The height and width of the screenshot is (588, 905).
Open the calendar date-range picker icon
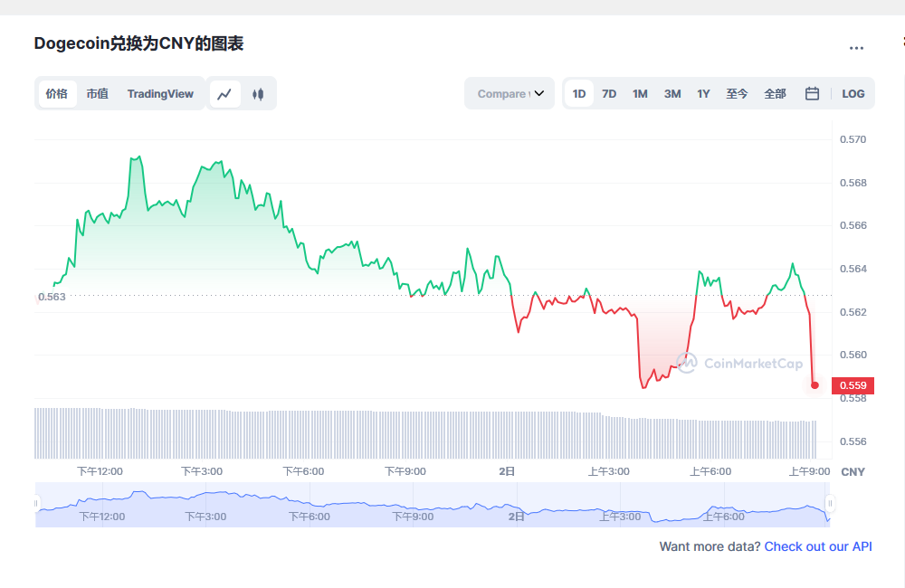(811, 93)
